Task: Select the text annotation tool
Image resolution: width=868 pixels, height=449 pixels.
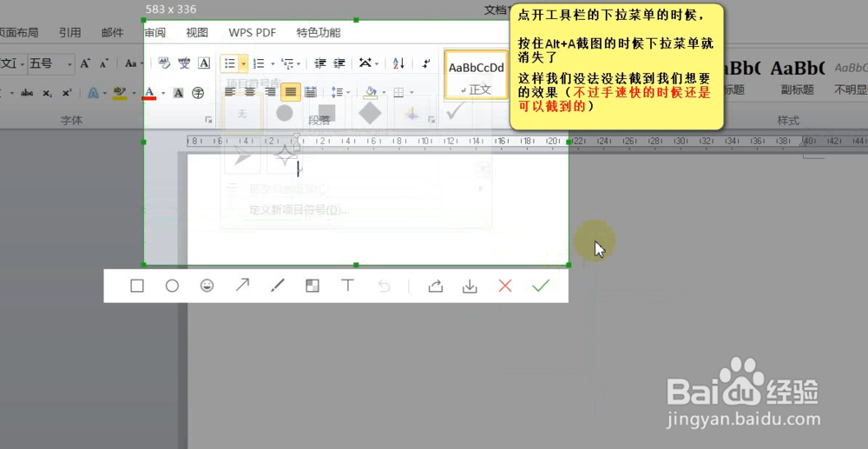Action: click(347, 286)
